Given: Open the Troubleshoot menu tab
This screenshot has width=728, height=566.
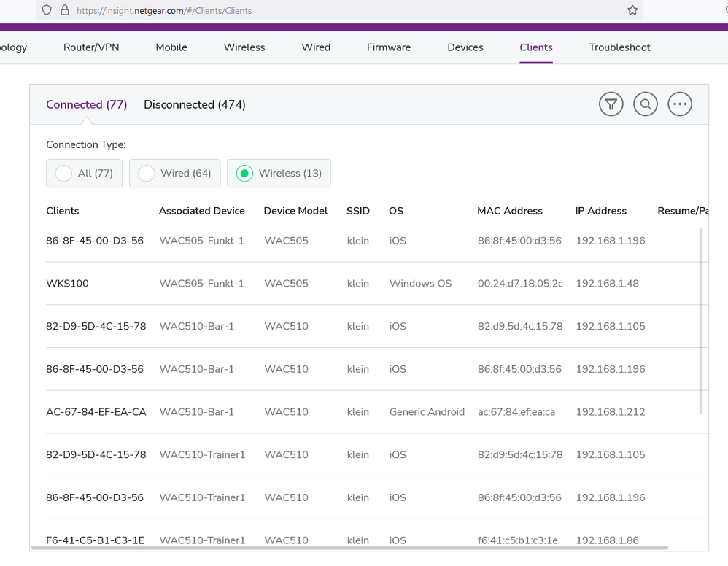Looking at the screenshot, I should click(x=619, y=47).
